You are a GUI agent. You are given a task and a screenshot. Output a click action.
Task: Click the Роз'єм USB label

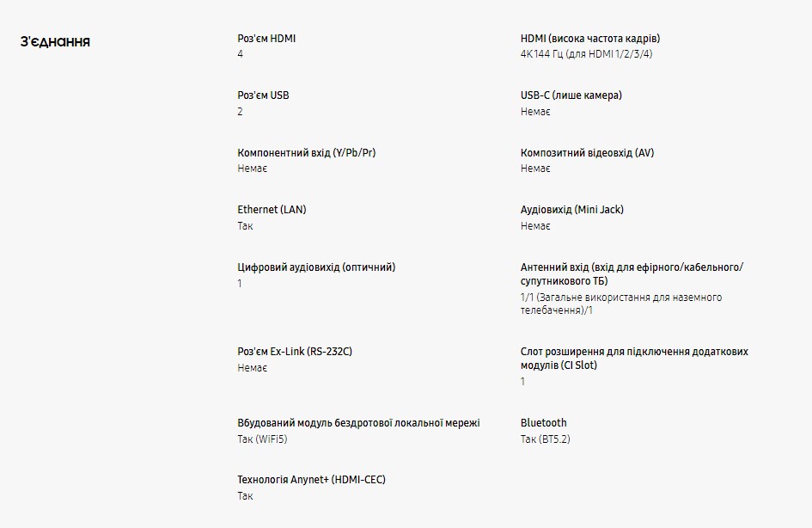click(x=263, y=95)
